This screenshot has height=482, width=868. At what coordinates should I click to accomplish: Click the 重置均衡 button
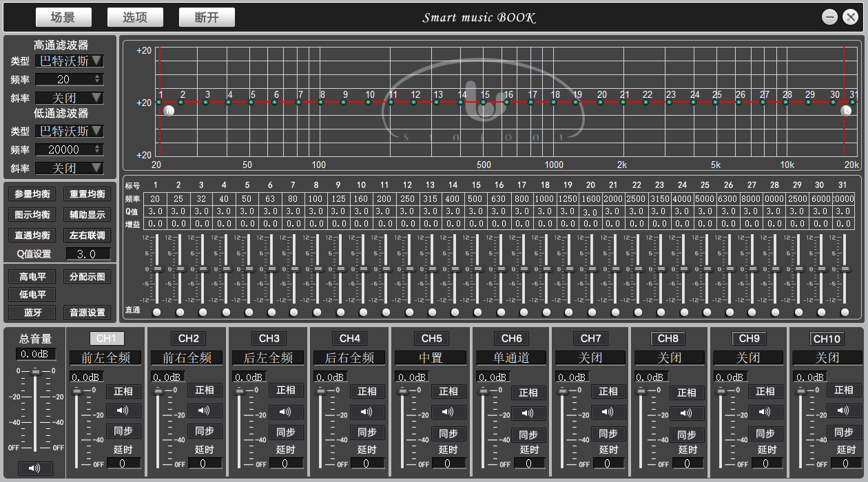click(x=87, y=194)
